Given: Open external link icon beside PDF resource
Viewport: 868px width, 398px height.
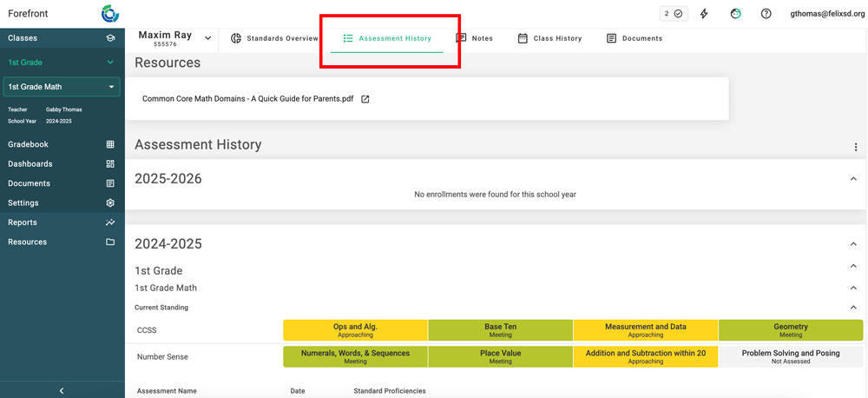Looking at the screenshot, I should pos(365,99).
